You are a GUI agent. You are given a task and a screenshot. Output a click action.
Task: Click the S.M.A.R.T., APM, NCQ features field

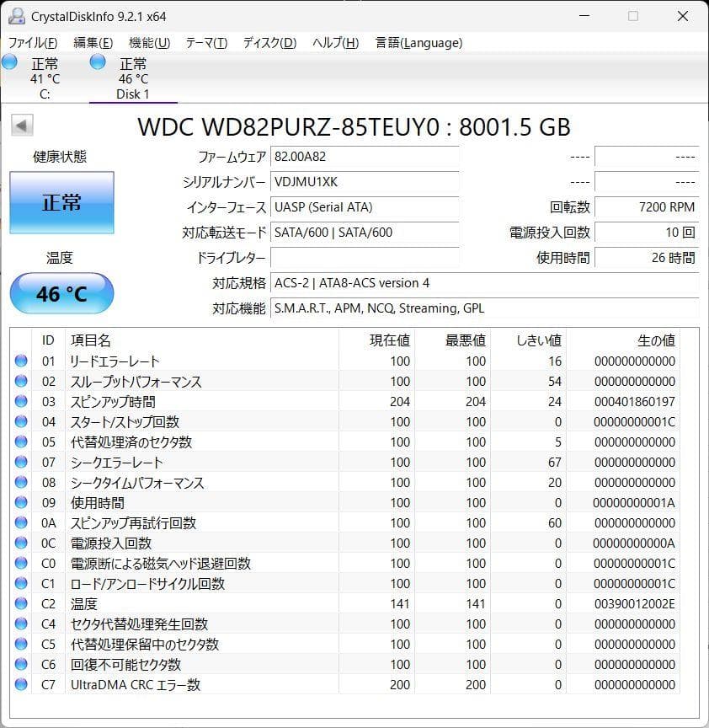tap(484, 308)
